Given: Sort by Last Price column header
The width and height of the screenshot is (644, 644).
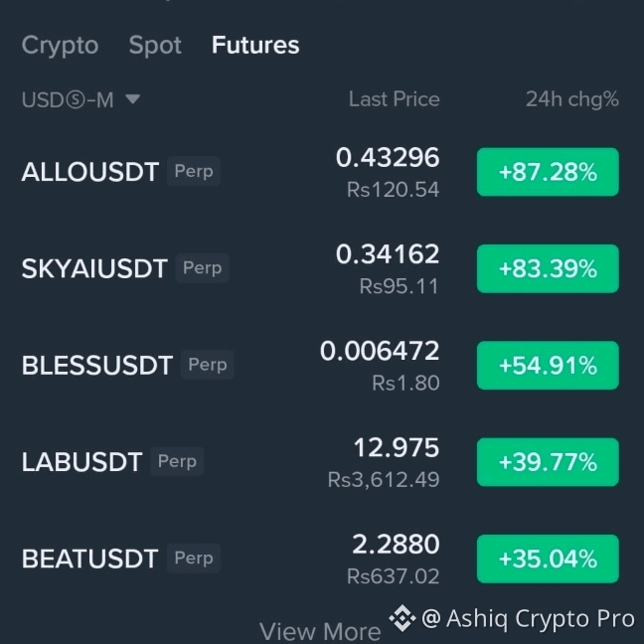Looking at the screenshot, I should [x=395, y=99].
